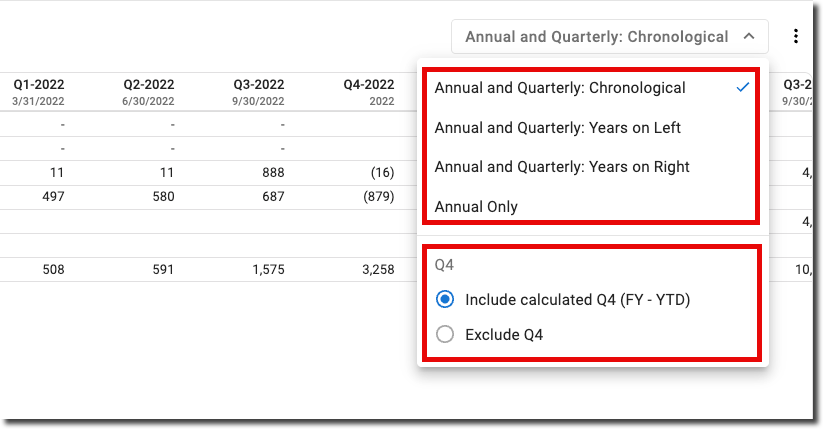Enable 'Include calculated Q4 (FY - YTD)' radio

click(446, 299)
